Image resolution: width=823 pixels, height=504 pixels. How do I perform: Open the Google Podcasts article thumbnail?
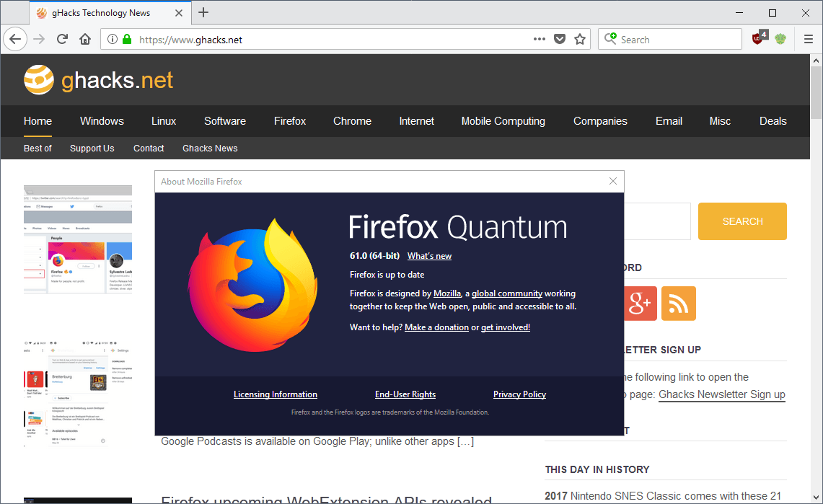tap(78, 394)
